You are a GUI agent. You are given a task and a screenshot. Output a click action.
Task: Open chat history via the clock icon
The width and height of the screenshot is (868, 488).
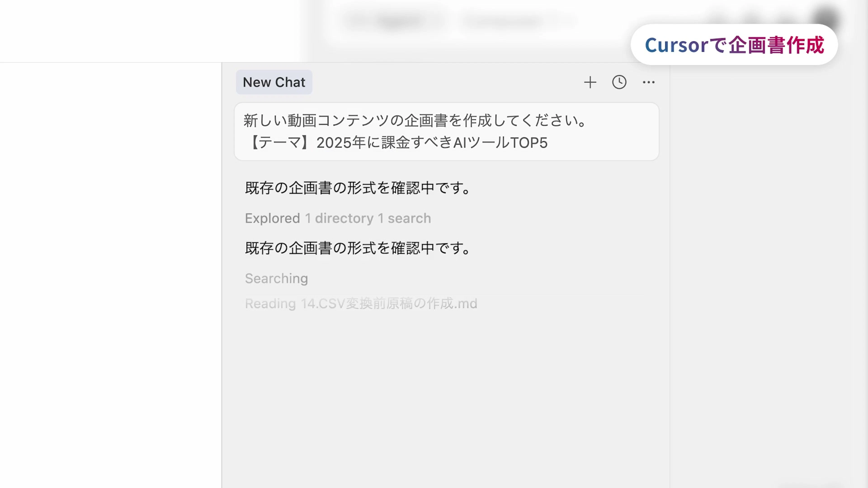(x=619, y=82)
